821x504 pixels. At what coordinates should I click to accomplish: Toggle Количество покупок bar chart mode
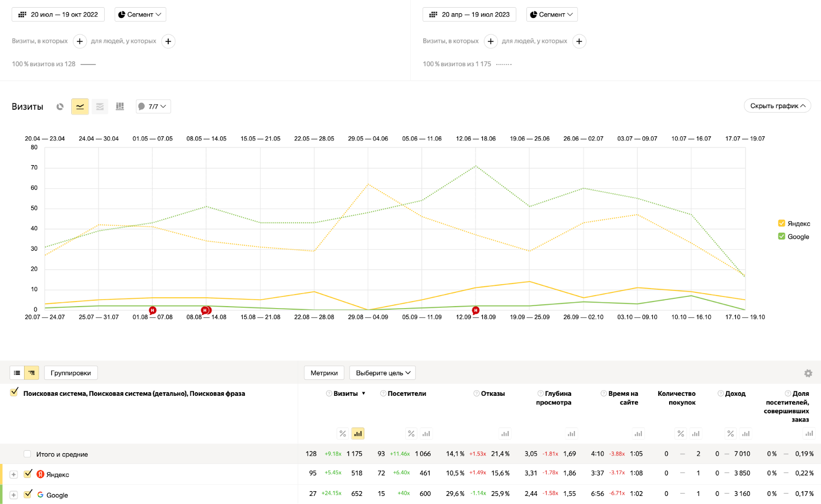[696, 434]
